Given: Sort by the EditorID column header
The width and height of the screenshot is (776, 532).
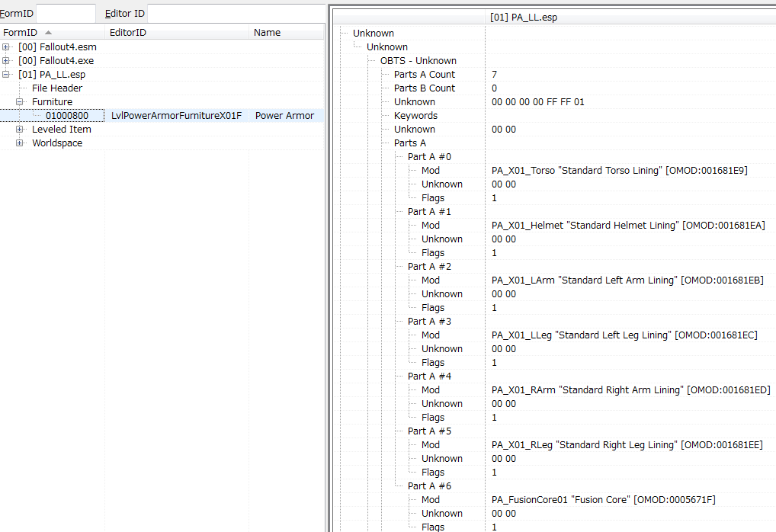Looking at the screenshot, I should click(x=177, y=32).
